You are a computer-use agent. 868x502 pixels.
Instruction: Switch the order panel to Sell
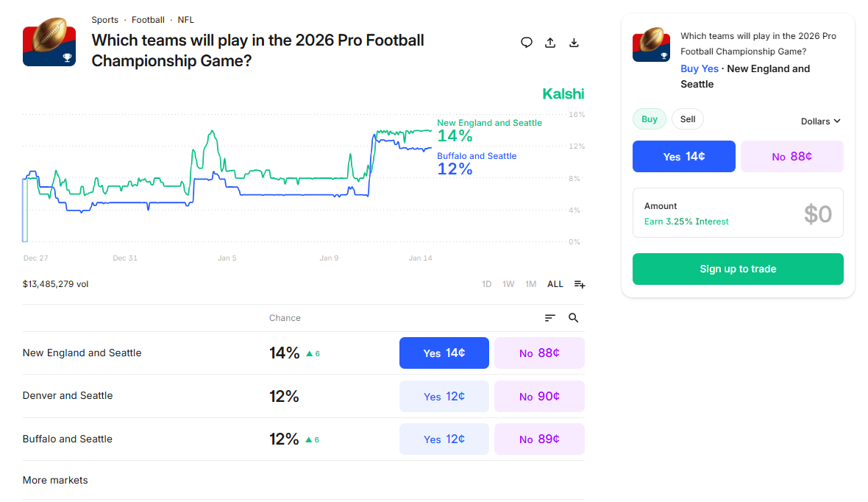[687, 119]
